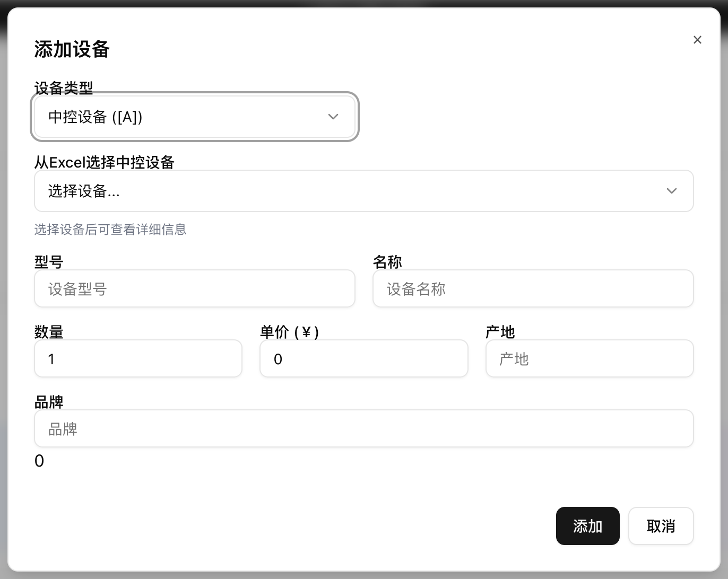Screen dimensions: 728x579
Task: Click the chevron on 选择设备 dropdown
Action: pyautogui.click(x=671, y=191)
